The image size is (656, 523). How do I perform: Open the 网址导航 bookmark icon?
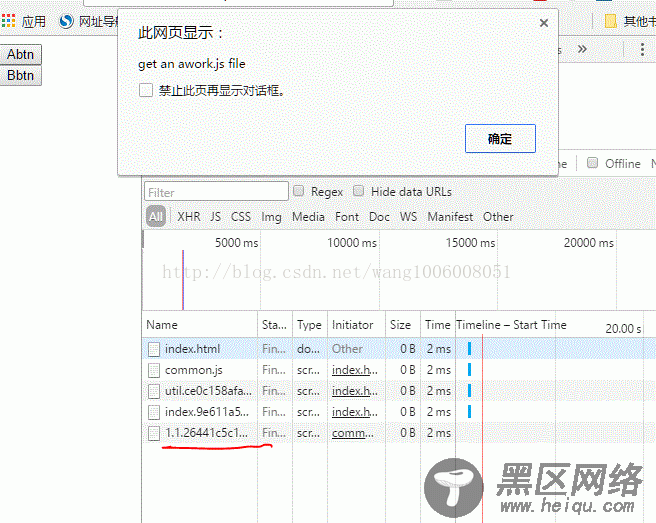[66, 21]
